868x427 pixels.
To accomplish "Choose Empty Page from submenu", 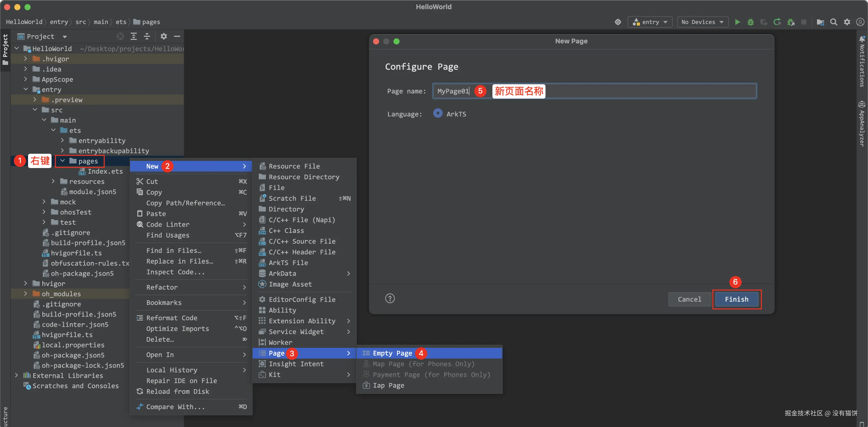I will pyautogui.click(x=392, y=353).
